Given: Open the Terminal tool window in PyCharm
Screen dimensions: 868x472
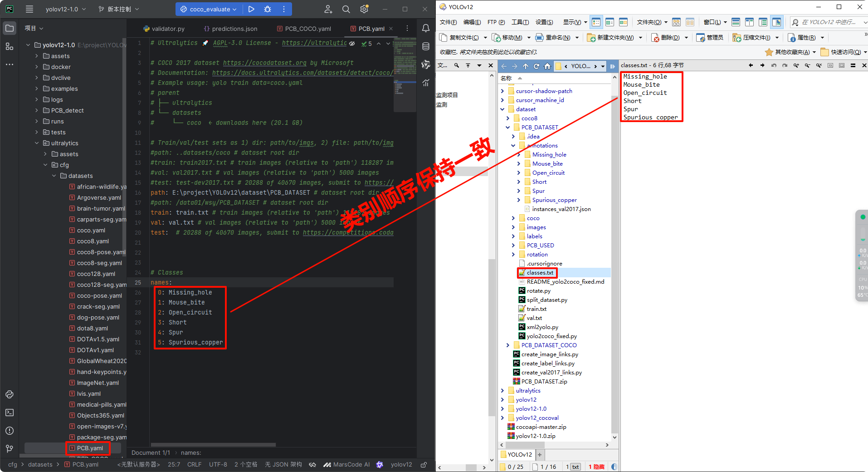Looking at the screenshot, I should coord(10,413).
